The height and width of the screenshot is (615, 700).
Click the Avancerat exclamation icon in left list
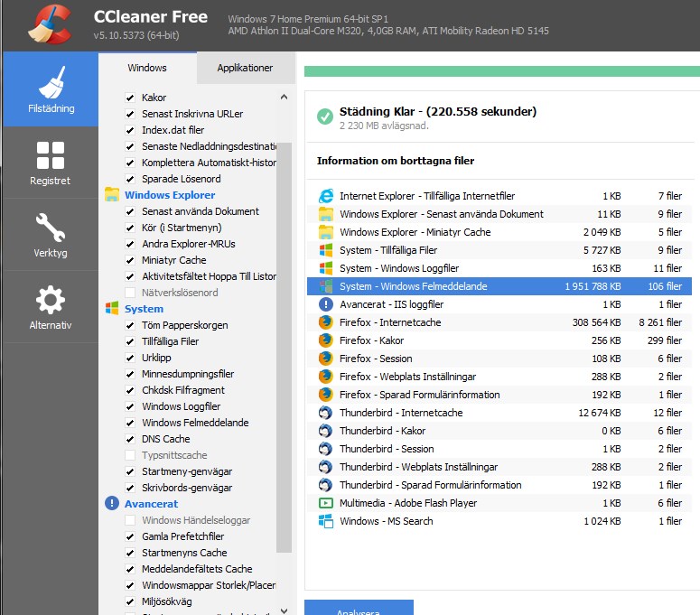pos(112,503)
